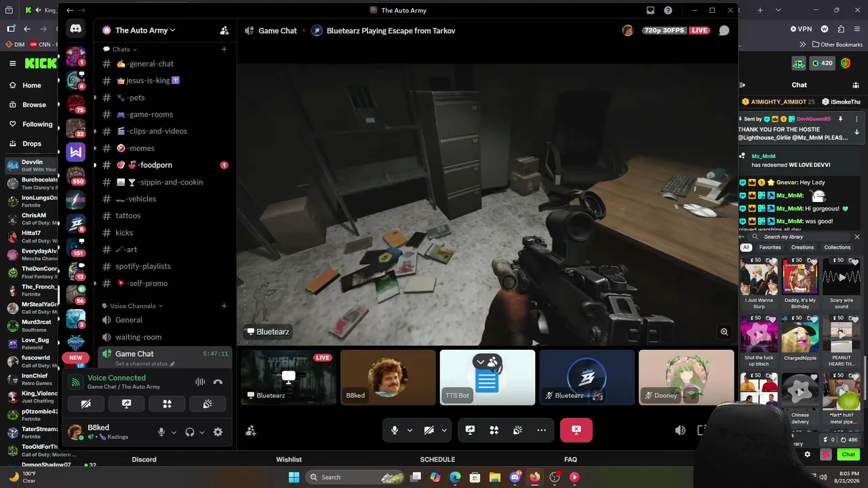Image resolution: width=868 pixels, height=488 pixels.
Task: Switch to Favorites tab in Kick library
Action: 770,247
